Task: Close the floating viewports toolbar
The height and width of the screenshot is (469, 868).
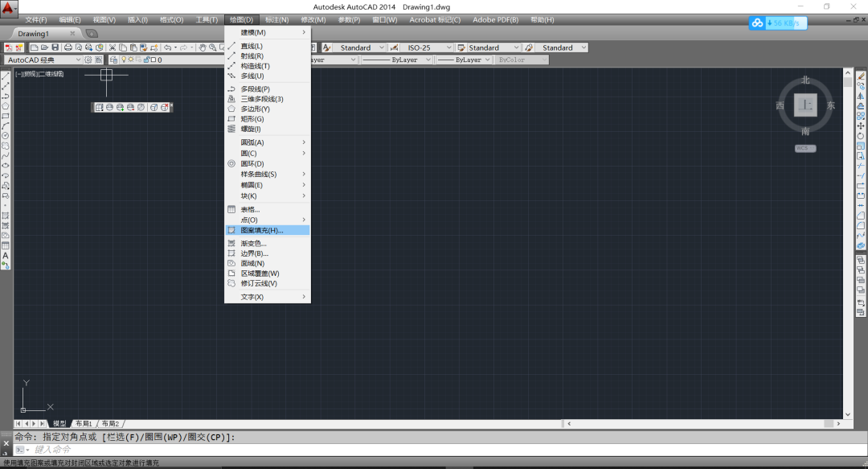Action: point(172,105)
